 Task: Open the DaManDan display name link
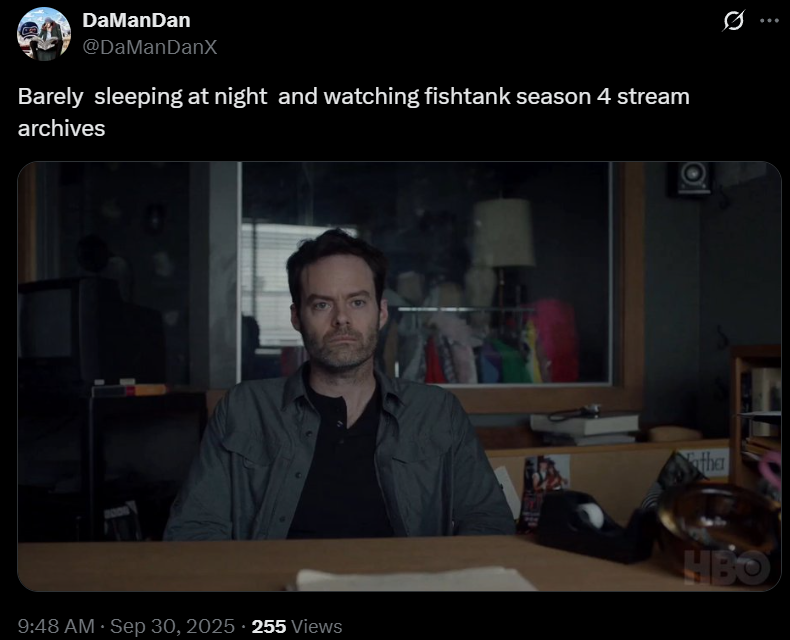coord(136,20)
